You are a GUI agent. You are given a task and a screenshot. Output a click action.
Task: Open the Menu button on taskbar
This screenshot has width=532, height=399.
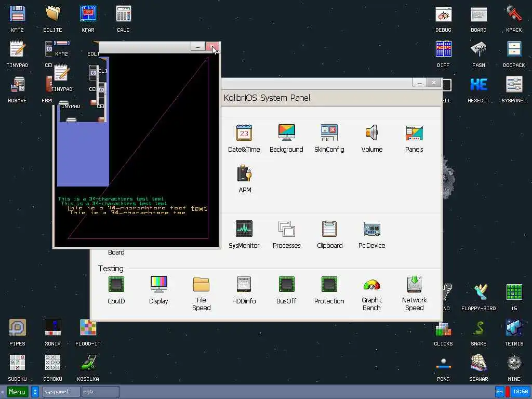coord(17,392)
